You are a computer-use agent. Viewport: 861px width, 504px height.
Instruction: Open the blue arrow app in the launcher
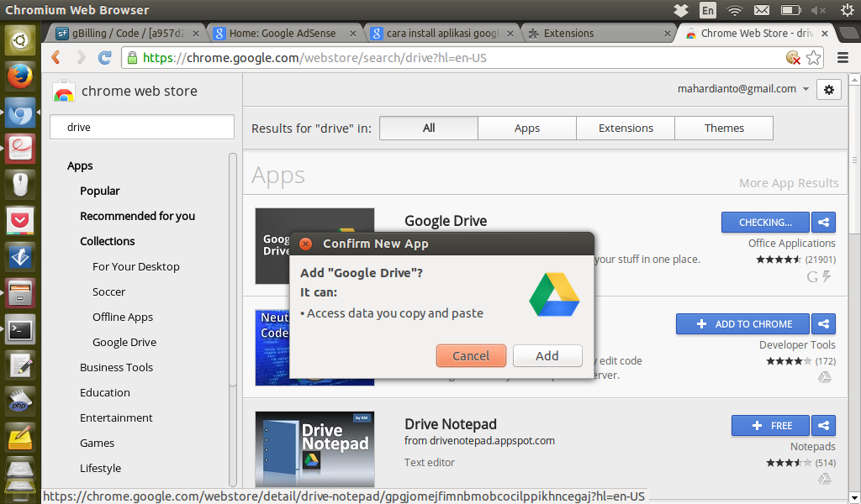pos(20,257)
